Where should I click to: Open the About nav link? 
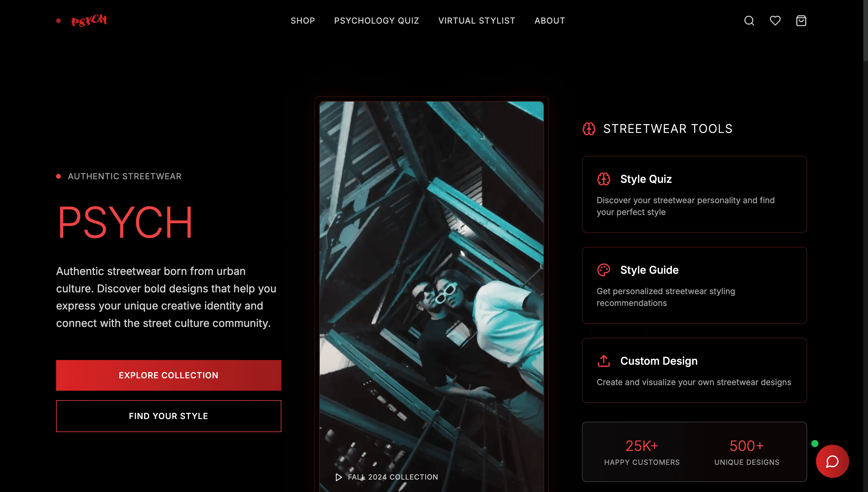click(x=549, y=21)
